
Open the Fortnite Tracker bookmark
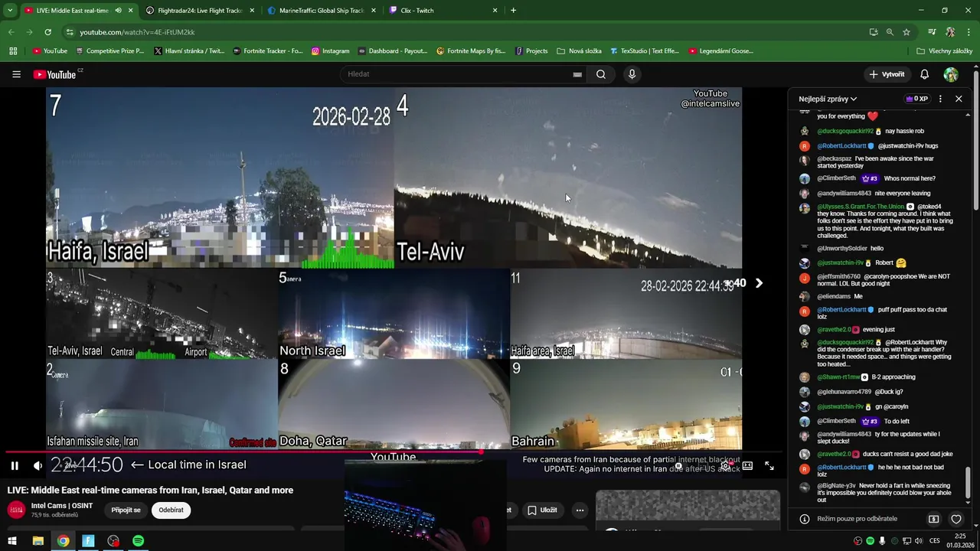pyautogui.click(x=266, y=51)
